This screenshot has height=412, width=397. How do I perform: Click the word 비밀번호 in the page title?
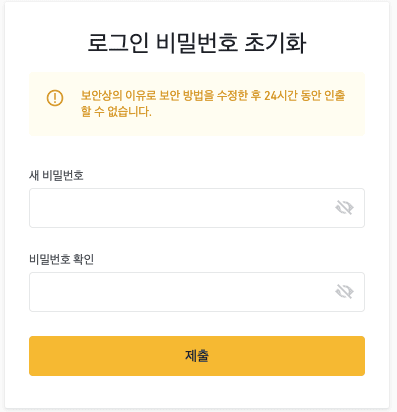click(x=197, y=43)
